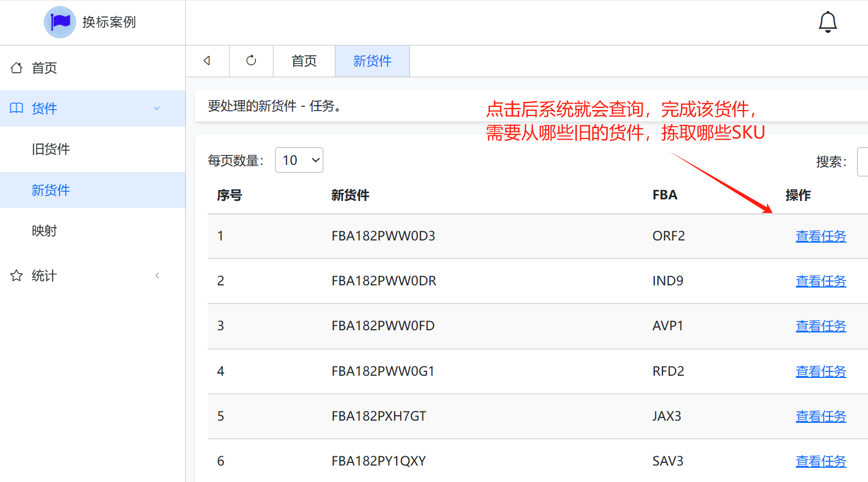Select 新货件 in the sidebar

tap(93, 190)
